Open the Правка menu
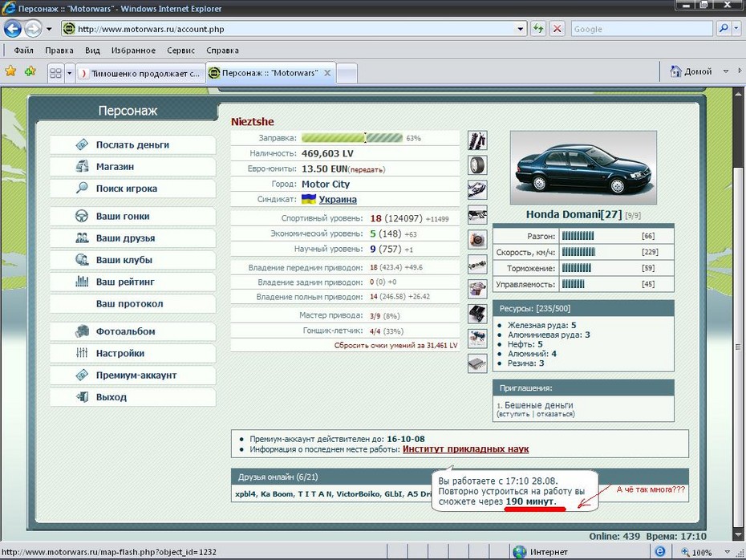Screen dimensions: 746x560 [59, 50]
